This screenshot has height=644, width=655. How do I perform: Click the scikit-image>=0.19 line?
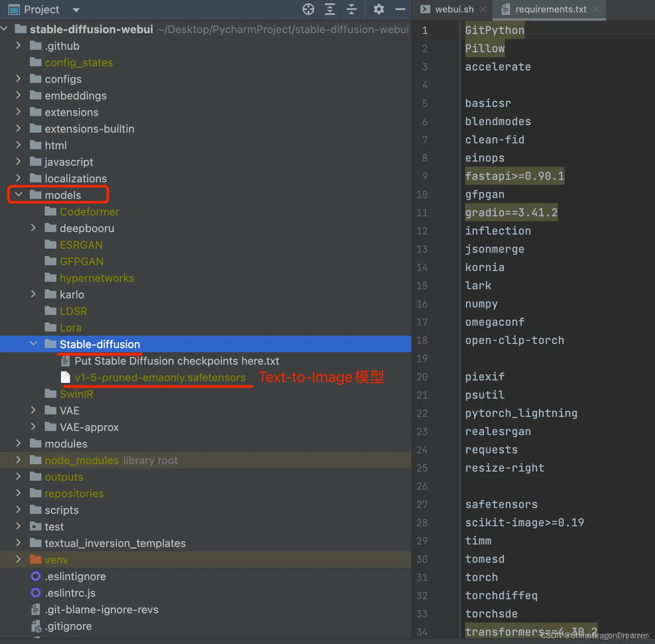(524, 523)
